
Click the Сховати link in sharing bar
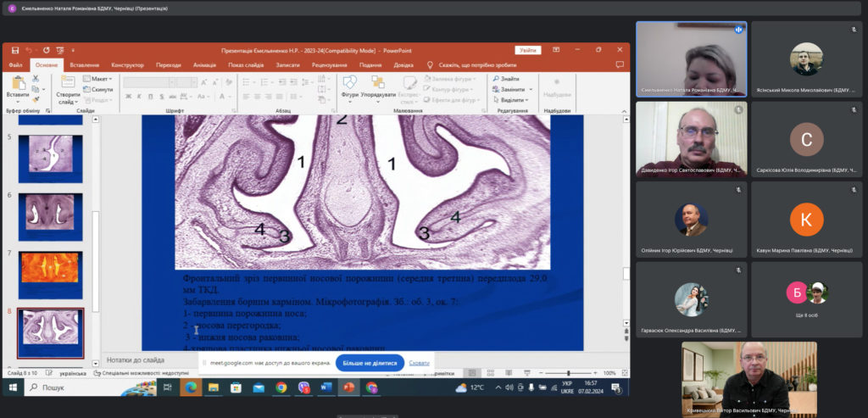pyautogui.click(x=420, y=362)
